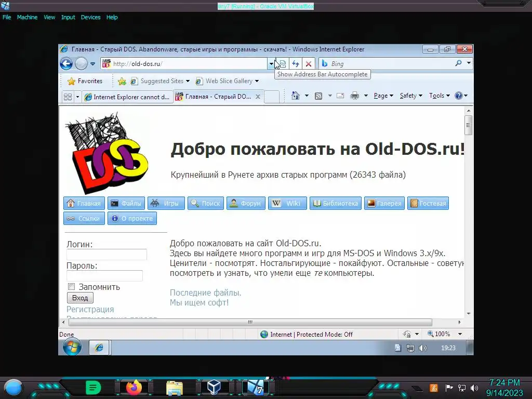Click the Firefox icon in host taskbar
Image resolution: width=532 pixels, height=399 pixels.
[x=134, y=388]
